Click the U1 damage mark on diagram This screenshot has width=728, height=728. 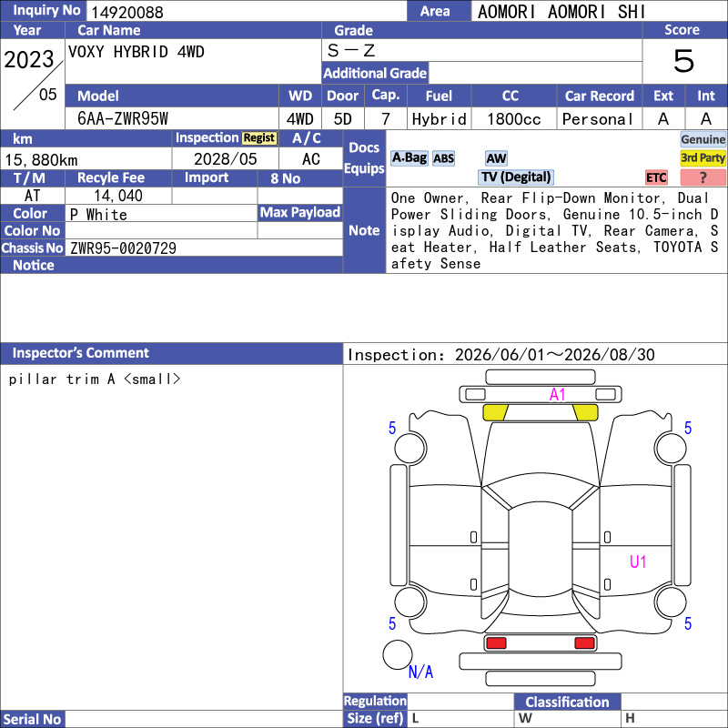tap(638, 561)
